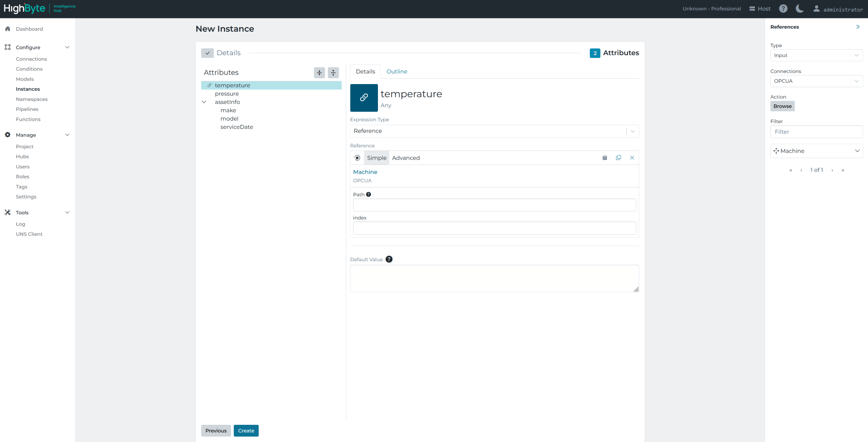Collapse assetInfo tree node
The image size is (868, 442).
(204, 102)
